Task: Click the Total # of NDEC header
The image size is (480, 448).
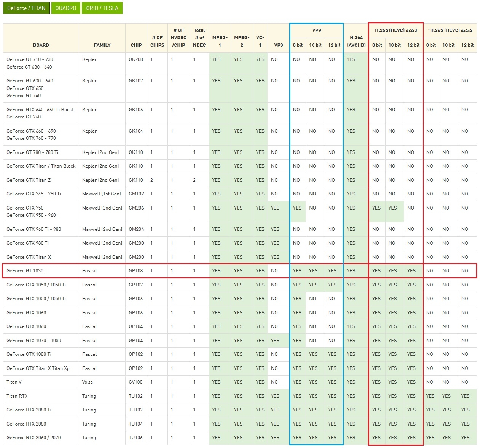Action: pyautogui.click(x=199, y=38)
